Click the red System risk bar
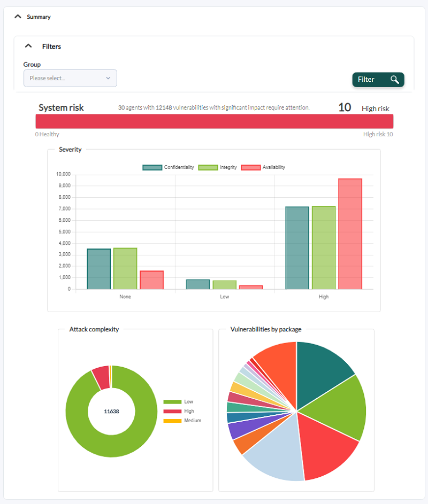 tap(215, 121)
